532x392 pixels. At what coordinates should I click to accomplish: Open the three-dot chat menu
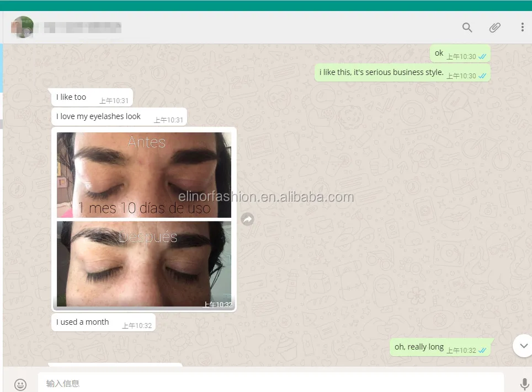tap(522, 27)
